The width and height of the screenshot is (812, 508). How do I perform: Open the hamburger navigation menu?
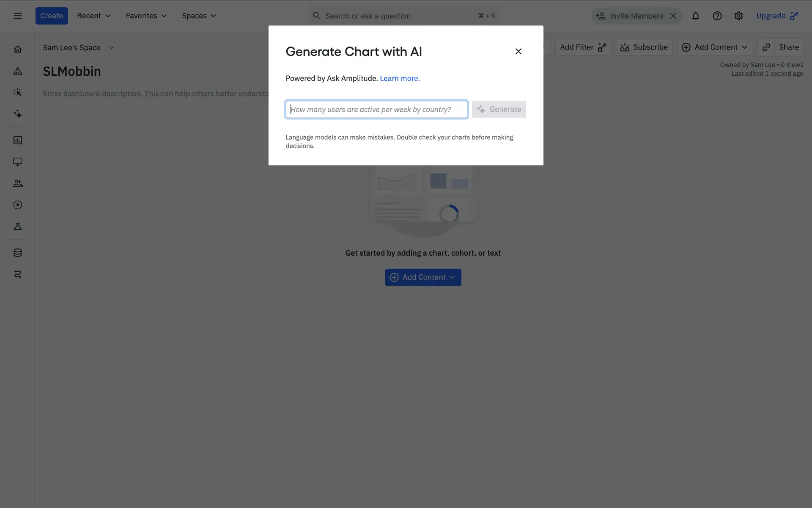click(x=17, y=16)
